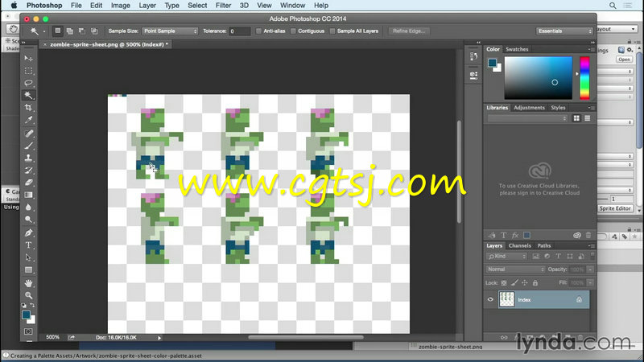Expand status bar info arrow
The image size is (644, 362).
coord(159,338)
